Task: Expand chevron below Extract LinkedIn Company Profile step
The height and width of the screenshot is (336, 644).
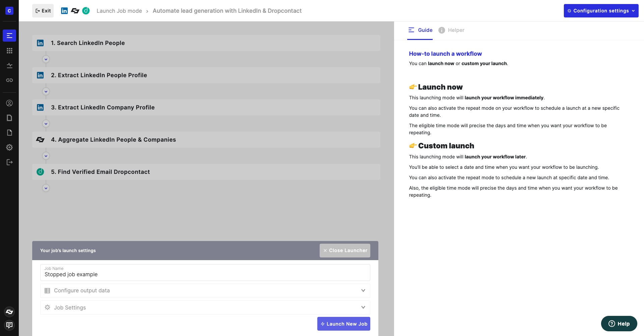Action: (x=46, y=124)
